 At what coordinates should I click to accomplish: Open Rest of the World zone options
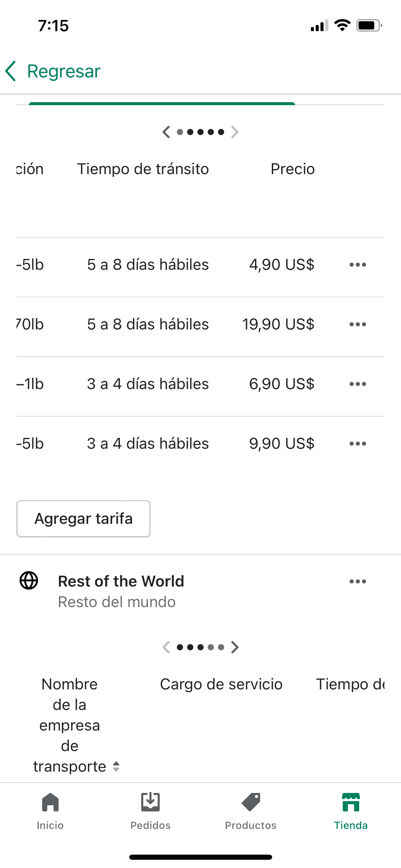pyautogui.click(x=357, y=581)
